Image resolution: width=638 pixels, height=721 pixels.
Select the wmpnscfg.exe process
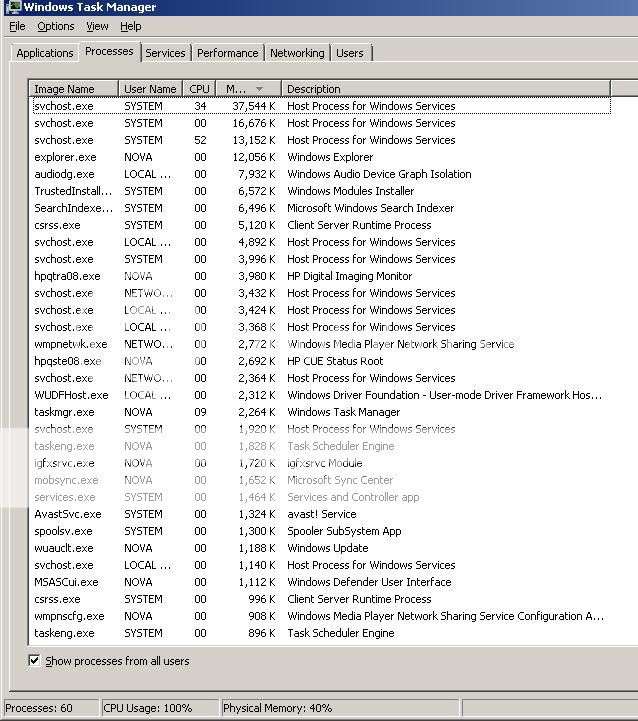(322, 617)
